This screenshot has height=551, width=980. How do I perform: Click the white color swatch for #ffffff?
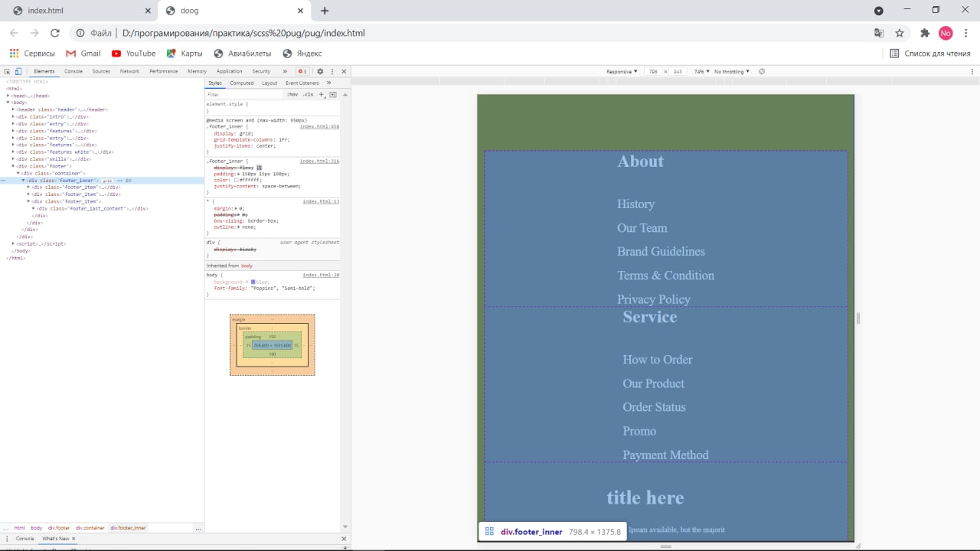coord(237,180)
